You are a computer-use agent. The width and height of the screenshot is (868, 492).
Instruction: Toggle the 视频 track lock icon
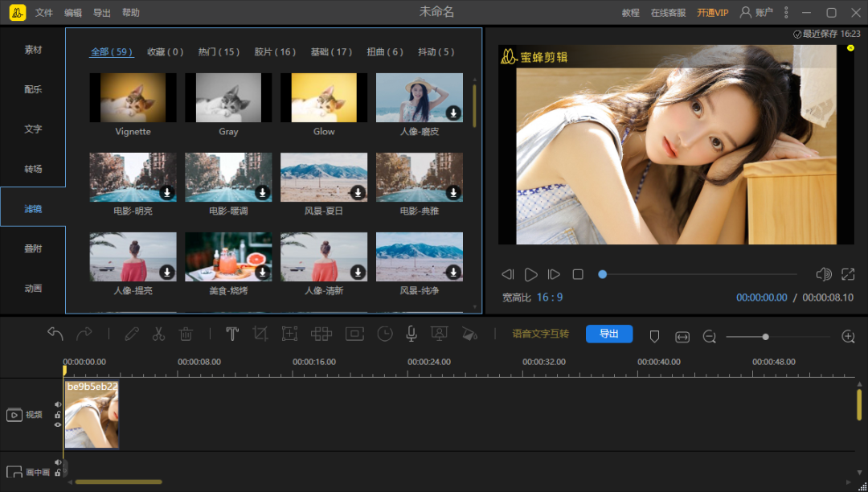click(x=58, y=415)
